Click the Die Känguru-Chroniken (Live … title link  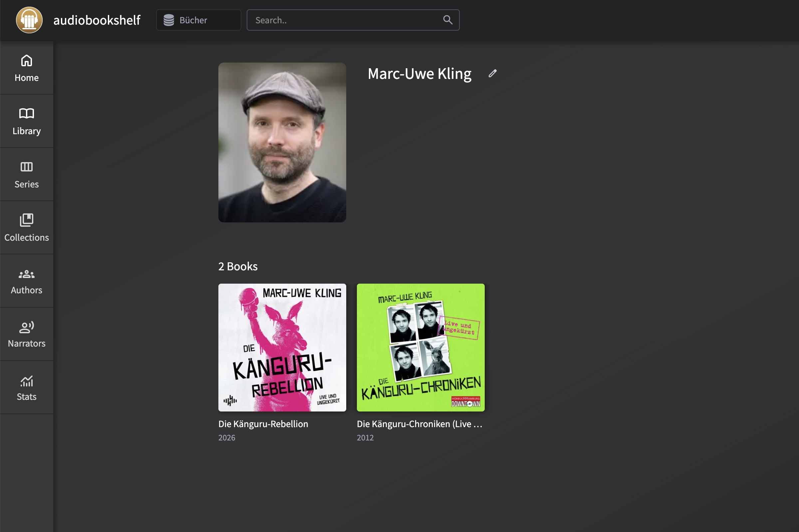[419, 424]
